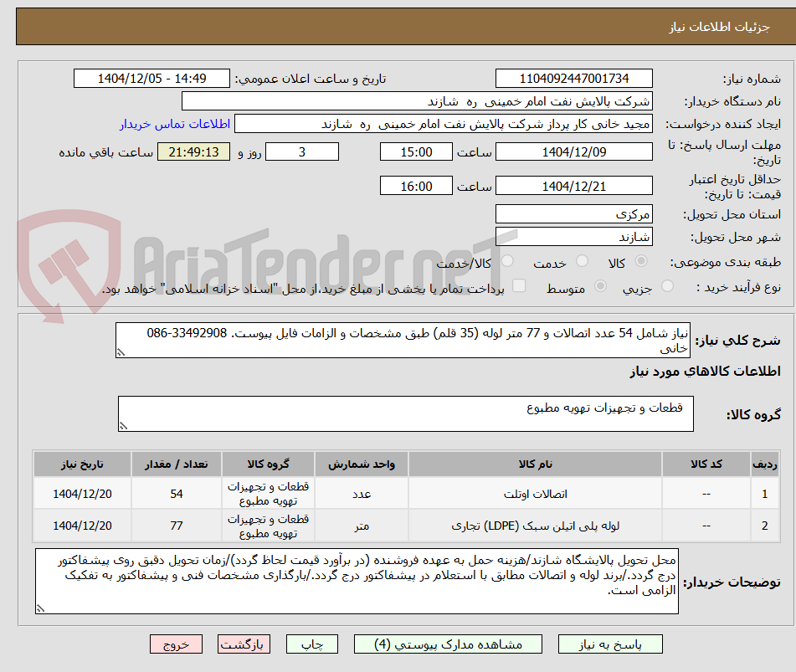
Task: Select the جزیی purchase type radio
Action: point(668,286)
